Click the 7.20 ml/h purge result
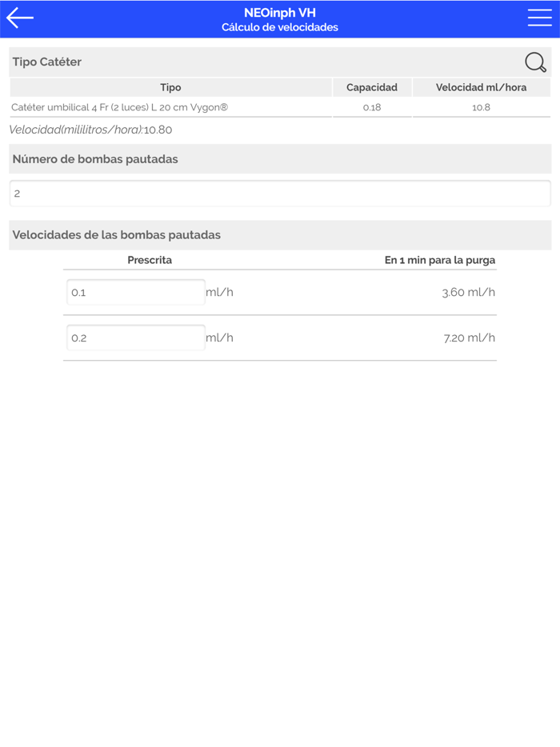This screenshot has width=560, height=747. (469, 338)
